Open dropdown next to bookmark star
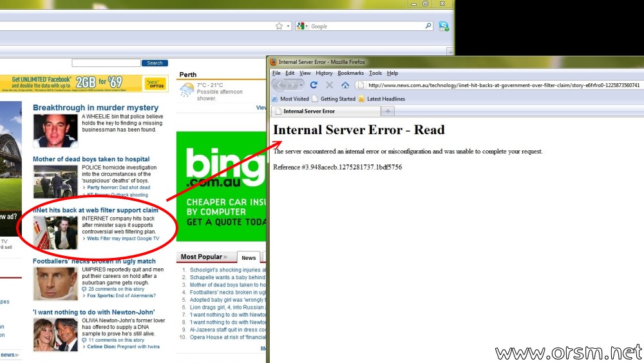 tap(288, 26)
